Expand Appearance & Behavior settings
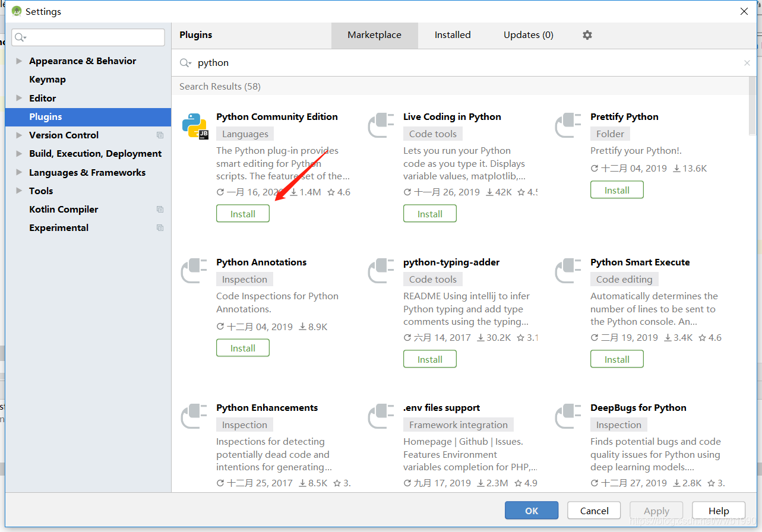This screenshot has height=532, width=762. tap(19, 61)
